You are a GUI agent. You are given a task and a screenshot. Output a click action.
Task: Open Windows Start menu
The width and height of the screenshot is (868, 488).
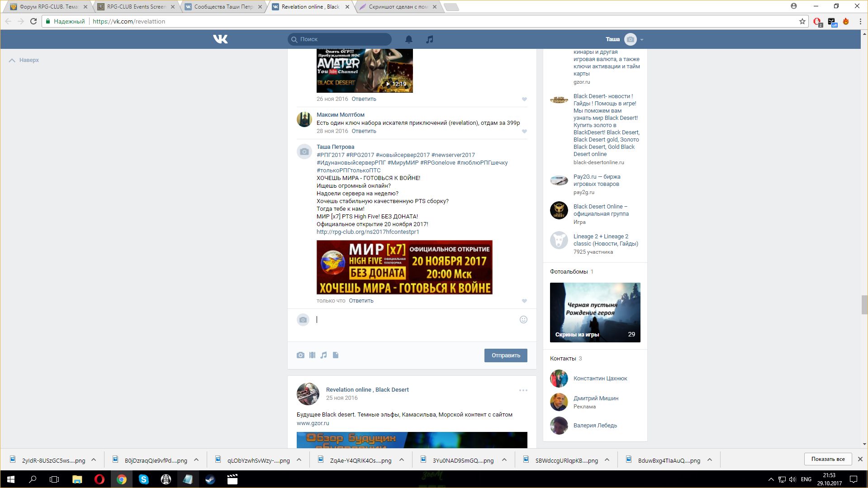[11, 479]
